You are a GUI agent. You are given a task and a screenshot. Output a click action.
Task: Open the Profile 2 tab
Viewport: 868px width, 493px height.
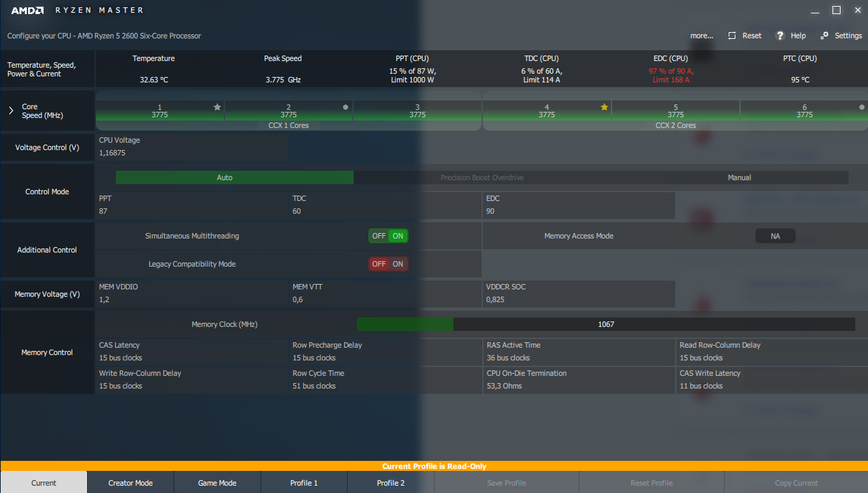[x=391, y=482]
